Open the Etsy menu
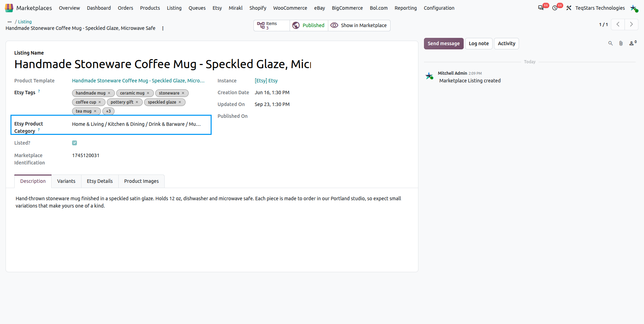 (217, 8)
